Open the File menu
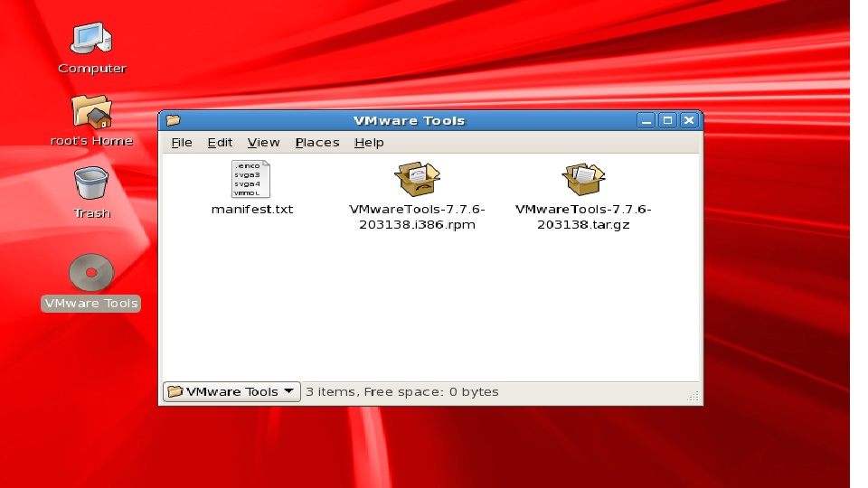The image size is (868, 488). pyautogui.click(x=182, y=143)
